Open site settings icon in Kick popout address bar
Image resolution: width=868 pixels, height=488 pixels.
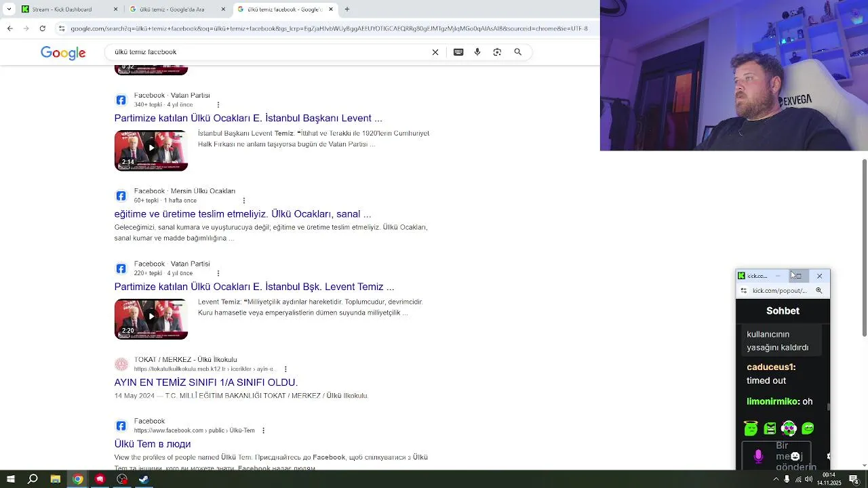point(744,291)
